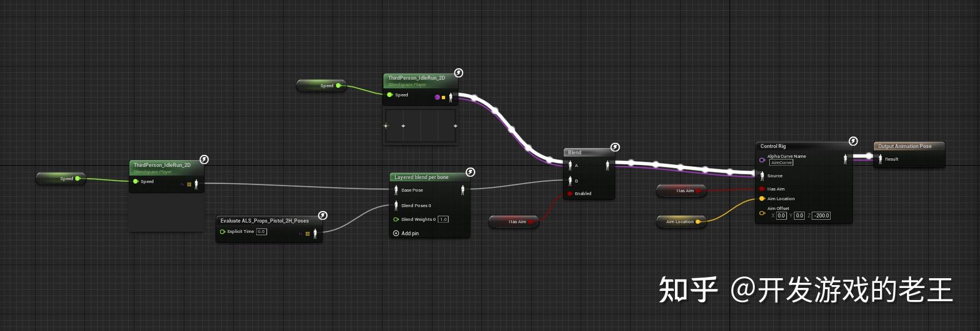Click grid-shaped pin on Evaluate pose node
Viewport: 980px width, 331px height.
307,233
